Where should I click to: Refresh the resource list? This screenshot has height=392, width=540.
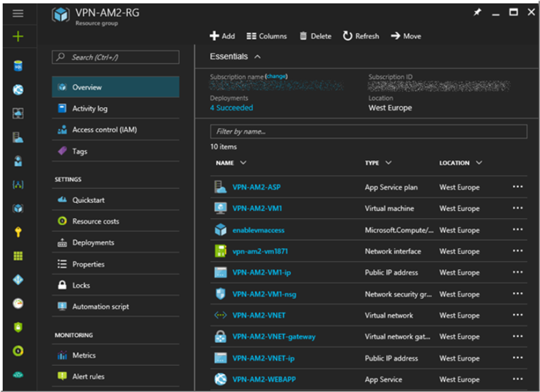361,36
